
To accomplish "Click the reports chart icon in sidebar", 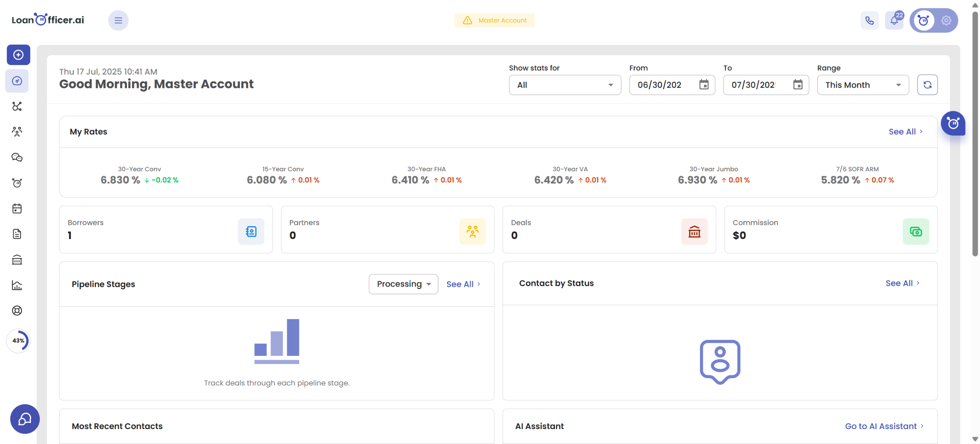I will [17, 285].
